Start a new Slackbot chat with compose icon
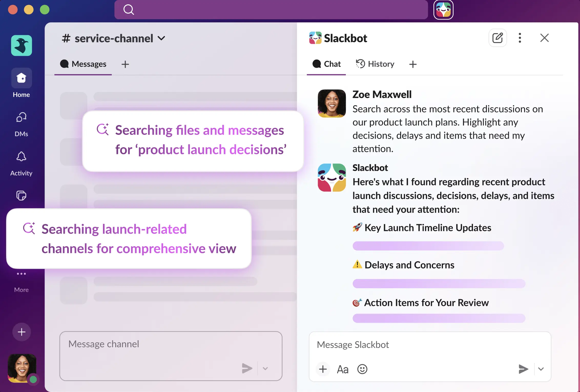The image size is (580, 392). coord(498,38)
